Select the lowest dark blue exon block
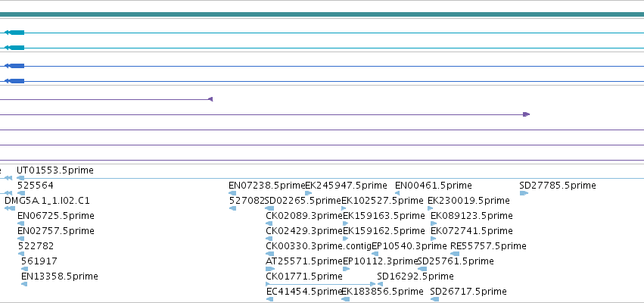 [x=17, y=81]
